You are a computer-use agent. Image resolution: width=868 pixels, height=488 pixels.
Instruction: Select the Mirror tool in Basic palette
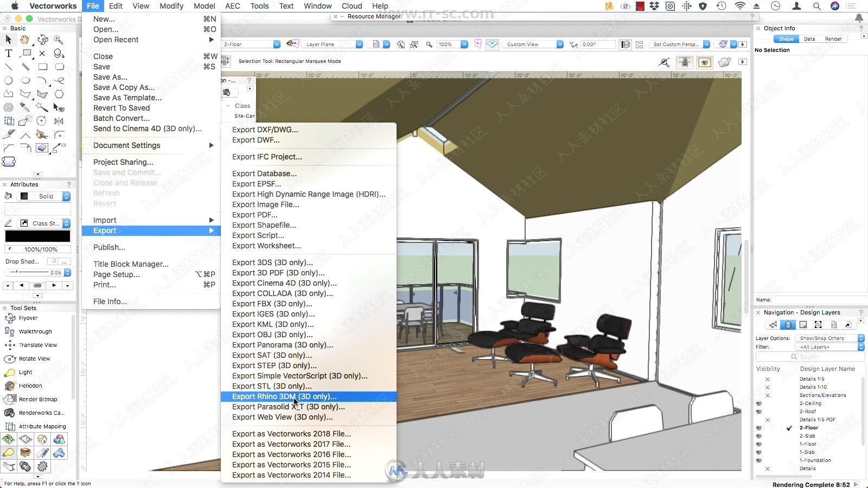click(x=59, y=121)
